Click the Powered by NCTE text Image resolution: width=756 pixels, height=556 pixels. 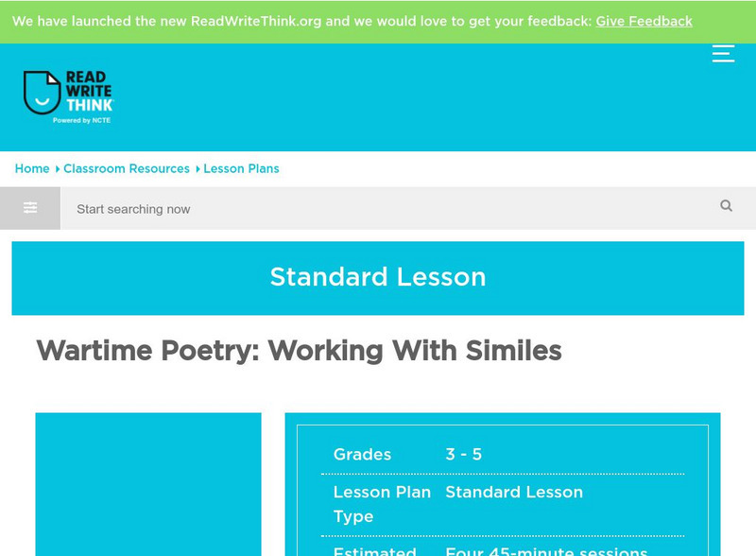[x=82, y=120]
